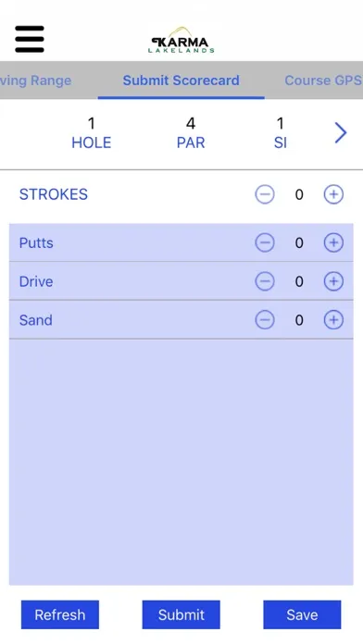
Task: Tap the SI stroke index label
Action: (x=281, y=142)
